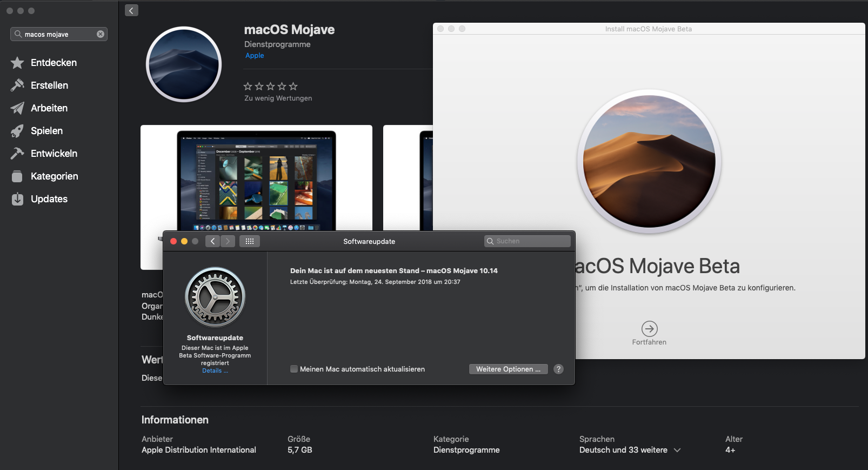Select Kategorien in the App Store sidebar
The width and height of the screenshot is (868, 470).
tap(55, 176)
